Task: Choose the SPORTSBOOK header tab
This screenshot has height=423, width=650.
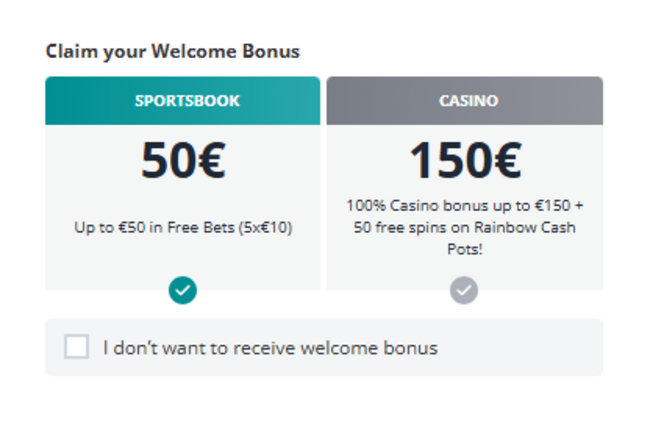Action: (x=183, y=100)
